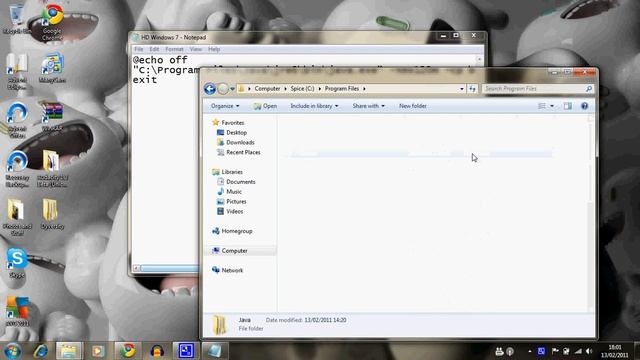This screenshot has height=360, width=640.
Task: Select Homegroup in navigation pane
Action: (232, 231)
